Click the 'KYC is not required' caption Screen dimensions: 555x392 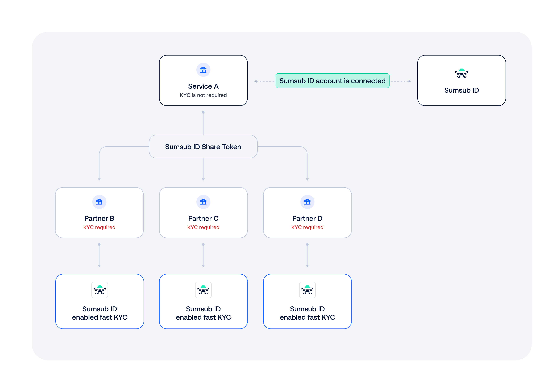tap(203, 95)
